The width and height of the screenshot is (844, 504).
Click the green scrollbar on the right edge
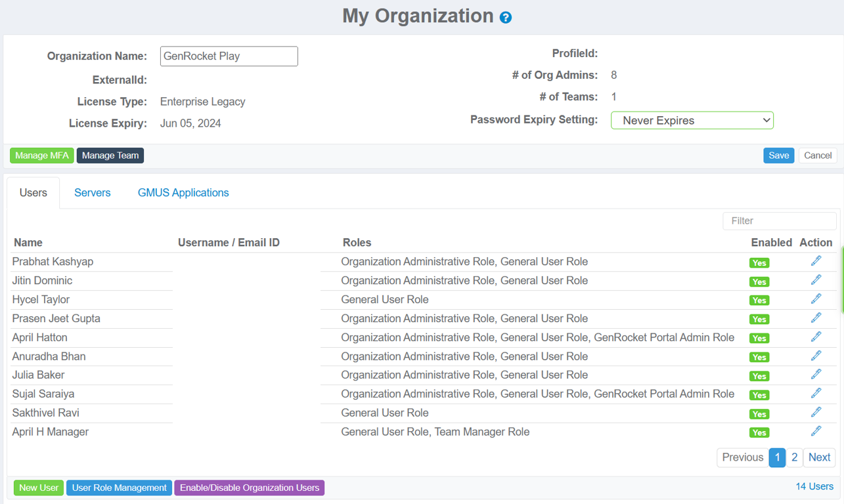pyautogui.click(x=842, y=280)
